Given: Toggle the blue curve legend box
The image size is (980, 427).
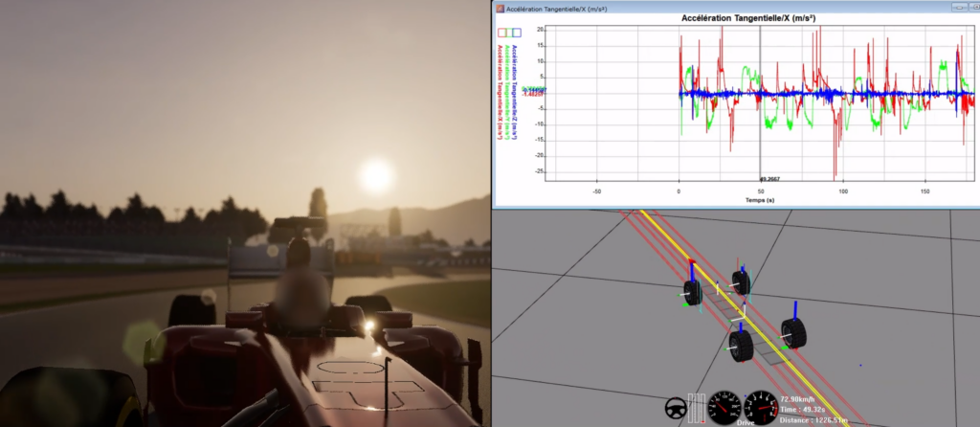Looking at the screenshot, I should pyautogui.click(x=517, y=34).
